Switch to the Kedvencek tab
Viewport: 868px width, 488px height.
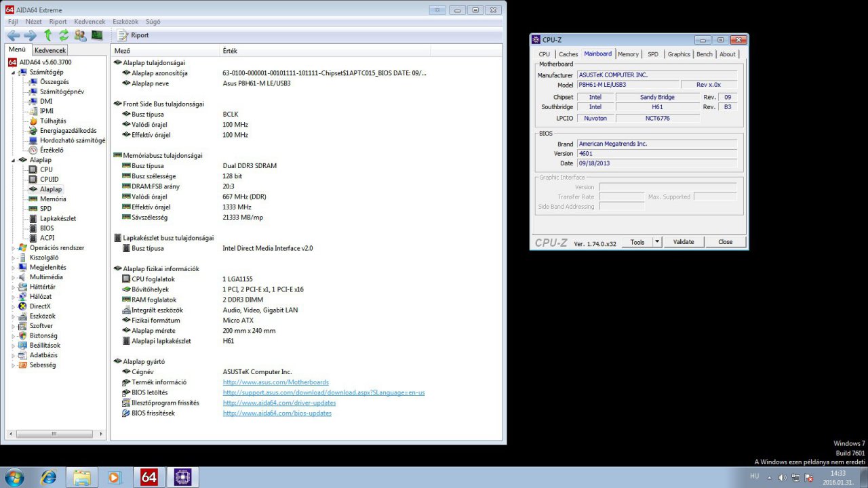(50, 50)
